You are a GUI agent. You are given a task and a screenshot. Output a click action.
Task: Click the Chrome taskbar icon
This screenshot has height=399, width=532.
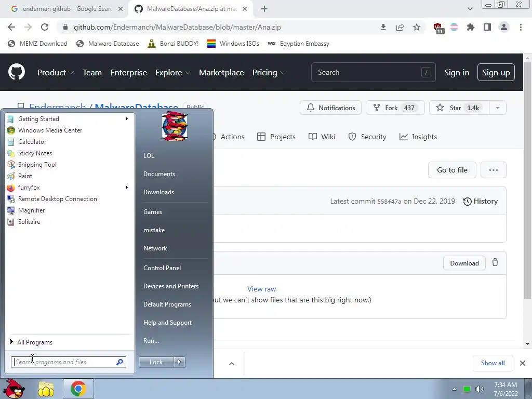[x=78, y=389]
